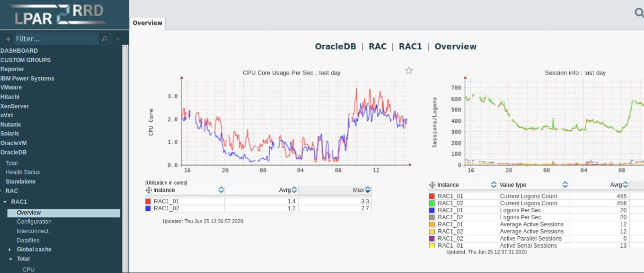Click the star icon above CPU chart
The height and width of the screenshot is (273, 644).
pos(409,71)
